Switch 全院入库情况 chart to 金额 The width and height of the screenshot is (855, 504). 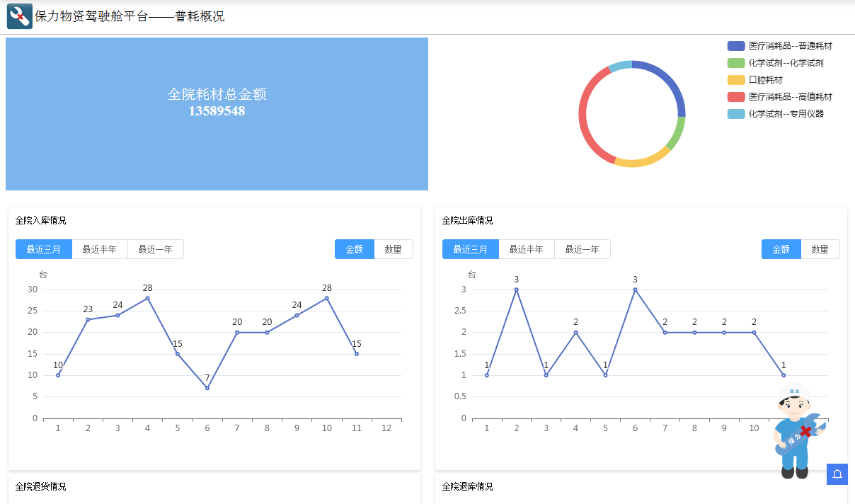click(x=355, y=249)
